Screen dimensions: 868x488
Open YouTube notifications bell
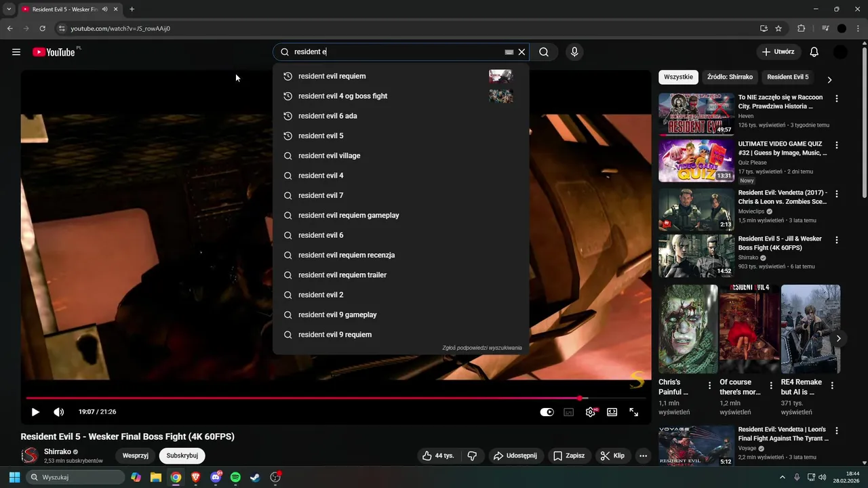pyautogui.click(x=814, y=52)
